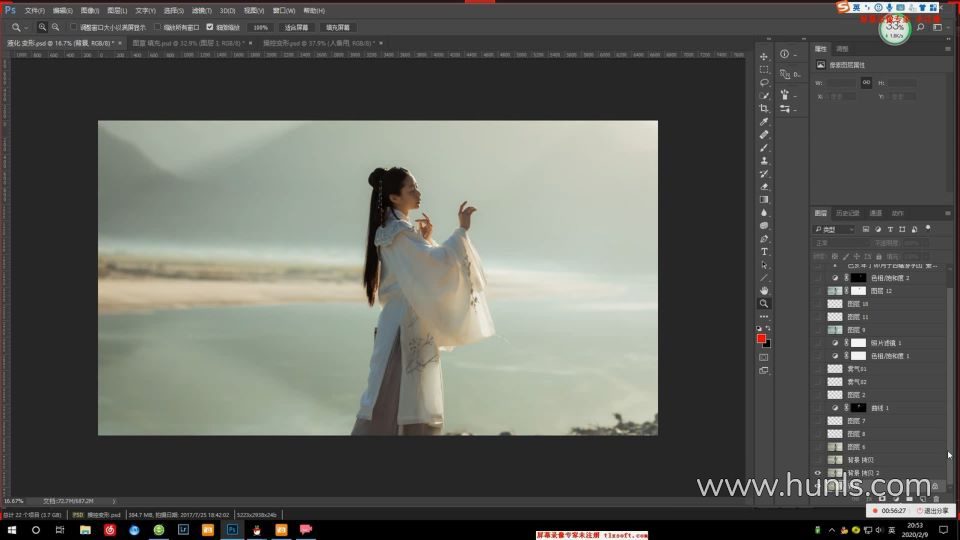Viewport: 960px width, 540px height.
Task: Toggle the zoom all windows checkbox
Action: point(157,27)
